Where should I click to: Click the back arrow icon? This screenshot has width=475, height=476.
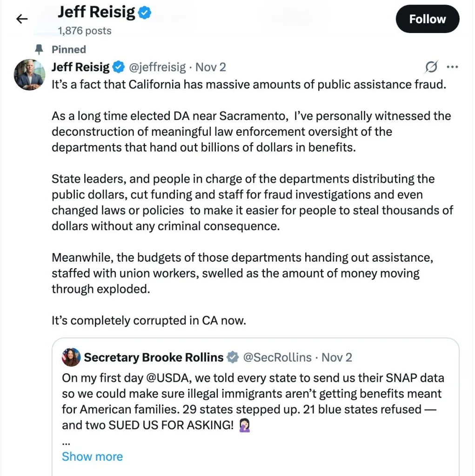(x=22, y=19)
